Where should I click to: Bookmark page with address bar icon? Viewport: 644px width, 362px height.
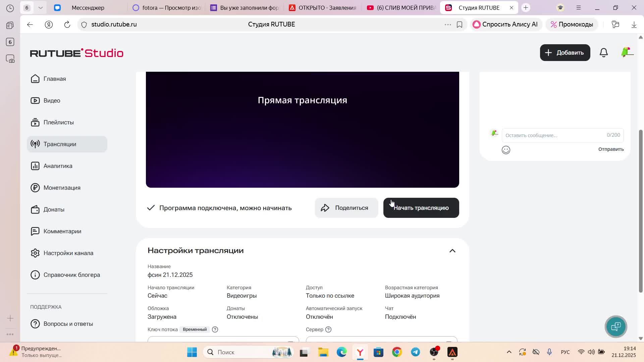point(460,24)
